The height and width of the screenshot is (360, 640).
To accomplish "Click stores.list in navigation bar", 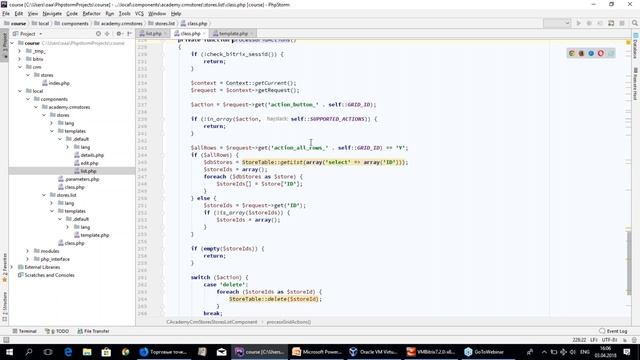I will click(162, 23).
